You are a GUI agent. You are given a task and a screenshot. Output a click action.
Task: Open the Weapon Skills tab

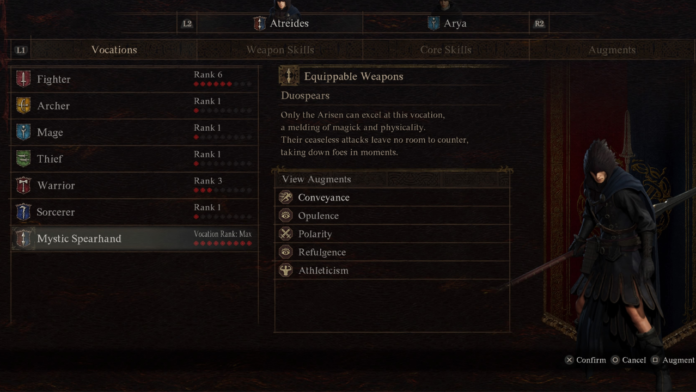(280, 50)
